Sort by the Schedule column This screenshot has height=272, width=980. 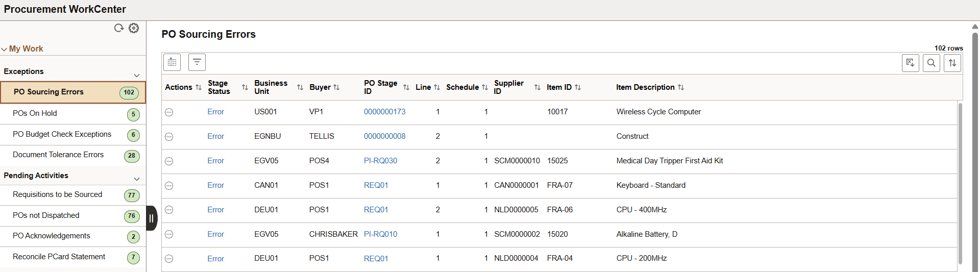(485, 87)
